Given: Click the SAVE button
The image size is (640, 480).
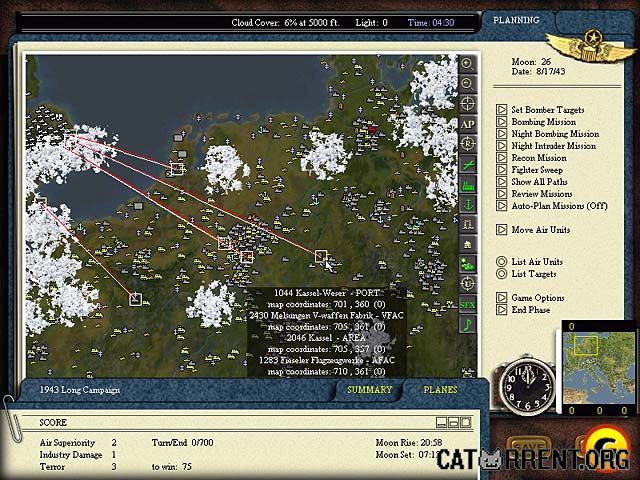Looking at the screenshot, I should (529, 448).
